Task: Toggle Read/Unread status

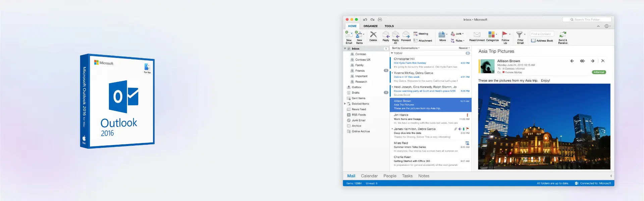Action: pos(477,37)
